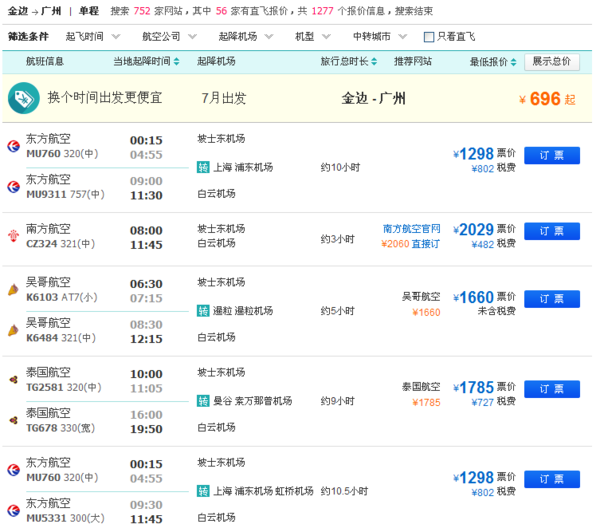Open the 机型 filter dropdown
Image resolution: width=600 pixels, height=524 pixels.
[313, 37]
